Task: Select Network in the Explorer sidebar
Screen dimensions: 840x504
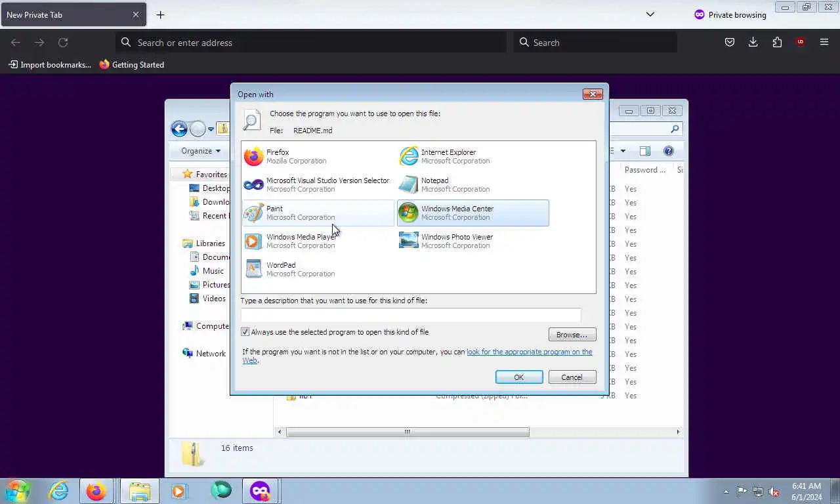Action: click(x=204, y=353)
